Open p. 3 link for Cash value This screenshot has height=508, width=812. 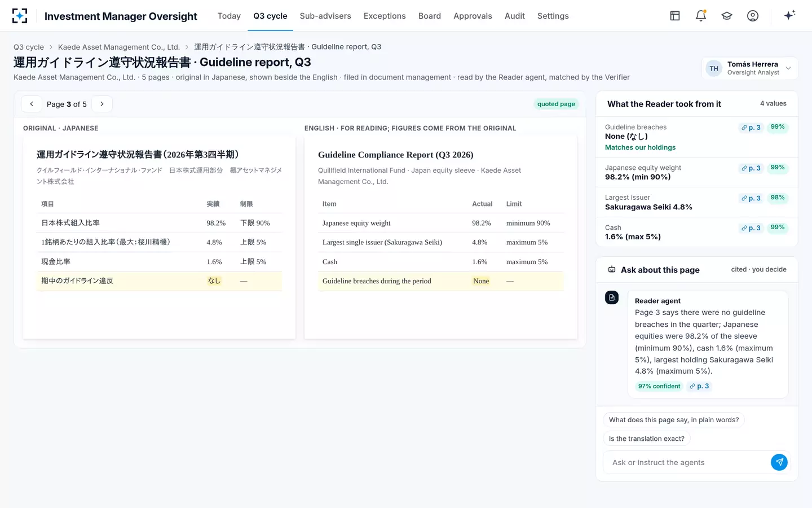751,228
